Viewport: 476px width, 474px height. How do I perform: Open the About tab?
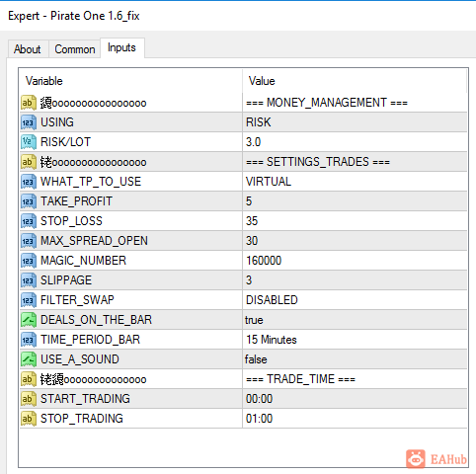[28, 49]
